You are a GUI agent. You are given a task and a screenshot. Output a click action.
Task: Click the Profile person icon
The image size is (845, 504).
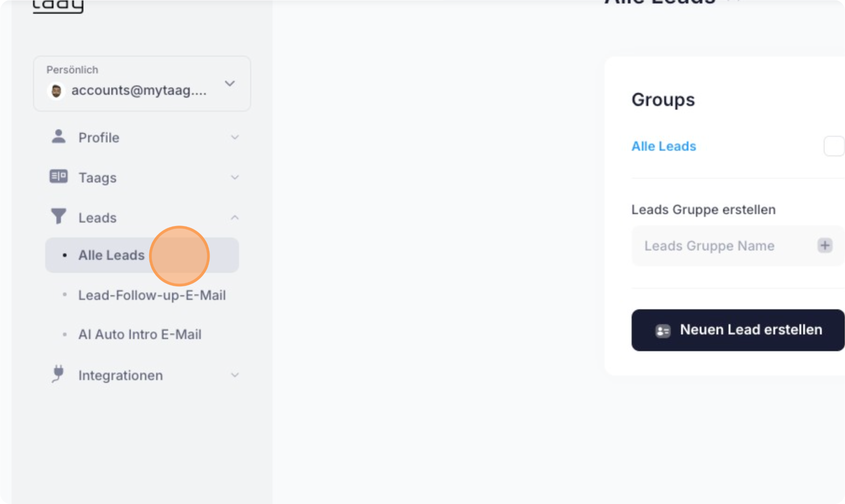tap(59, 137)
